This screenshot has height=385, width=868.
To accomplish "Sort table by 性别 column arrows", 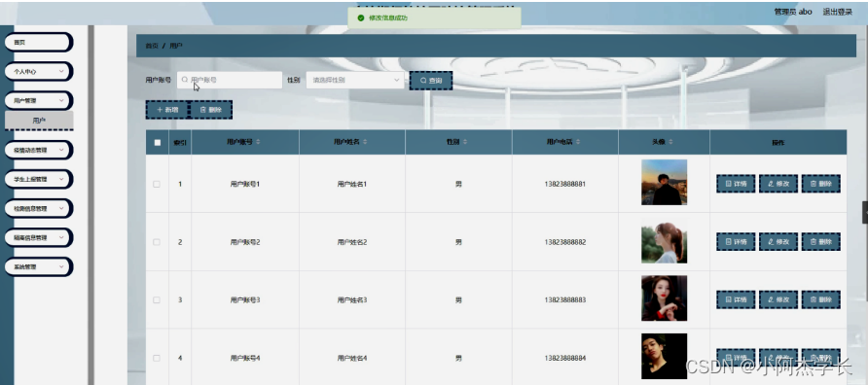I will click(x=465, y=142).
